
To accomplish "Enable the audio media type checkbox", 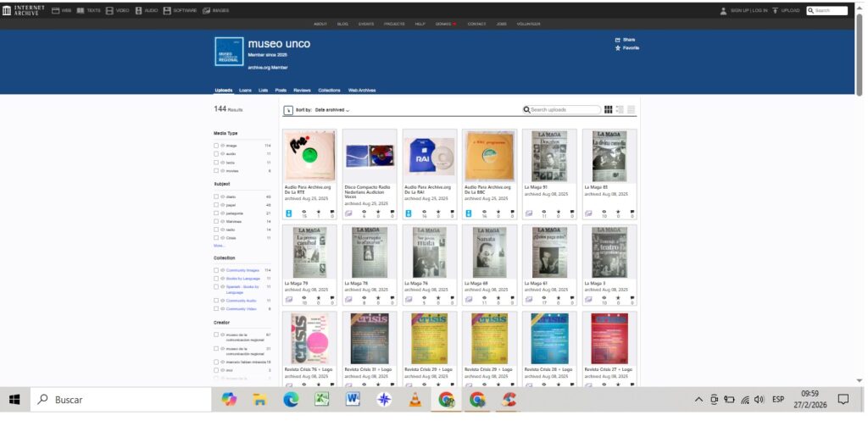I will 216,154.
